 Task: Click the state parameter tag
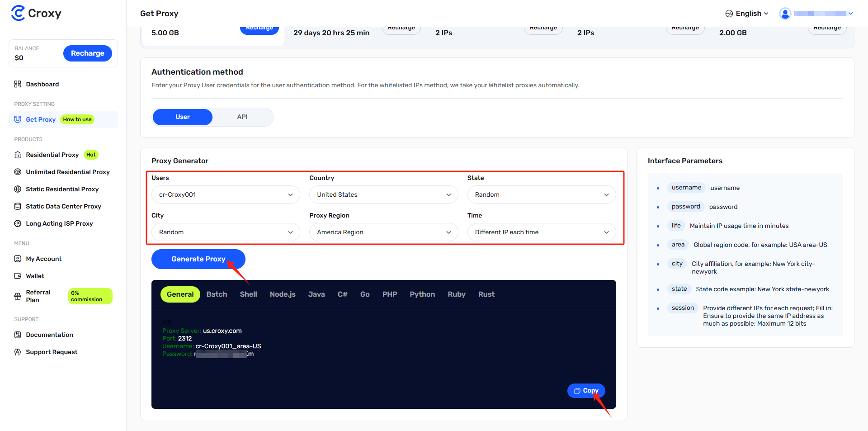tap(679, 289)
